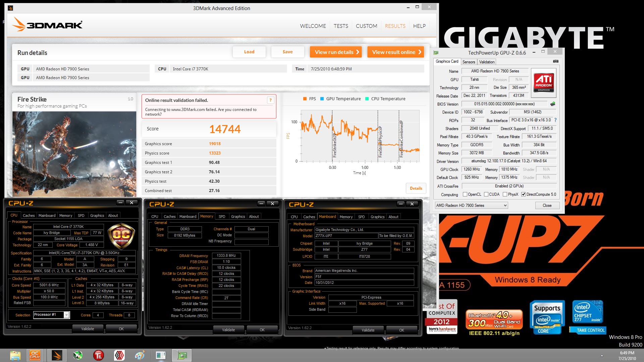Open Graphics tab in the CPU-Z mainboard window
This screenshot has width=644, height=362.
tap(377, 217)
